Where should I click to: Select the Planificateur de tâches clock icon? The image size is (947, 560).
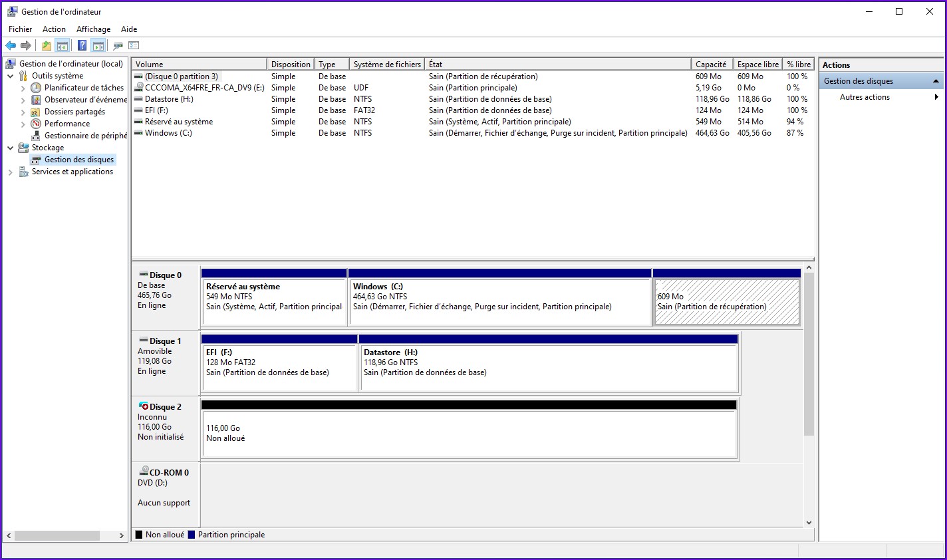click(36, 88)
